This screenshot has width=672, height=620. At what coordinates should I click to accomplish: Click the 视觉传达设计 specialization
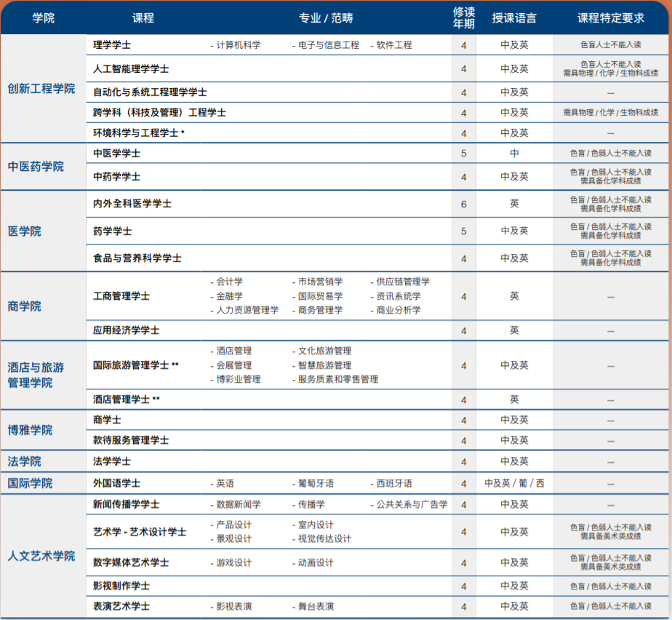[x=322, y=539]
